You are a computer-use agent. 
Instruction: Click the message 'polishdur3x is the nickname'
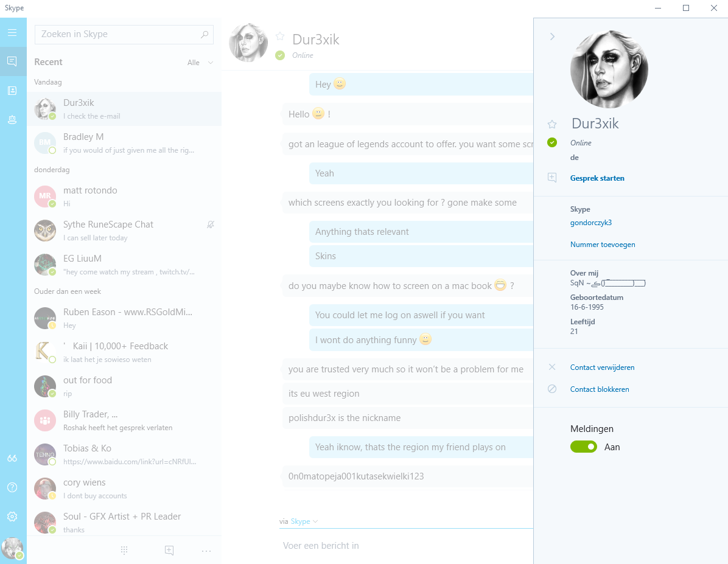click(407, 418)
